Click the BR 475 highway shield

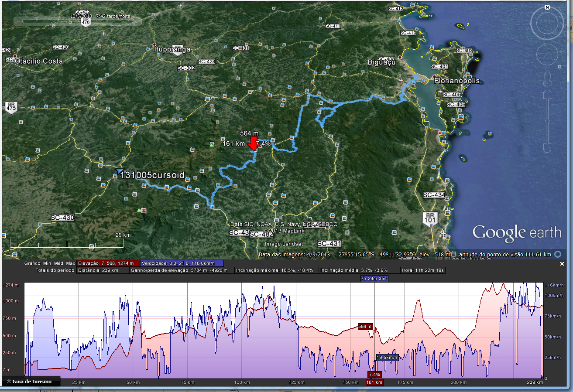tap(11, 107)
